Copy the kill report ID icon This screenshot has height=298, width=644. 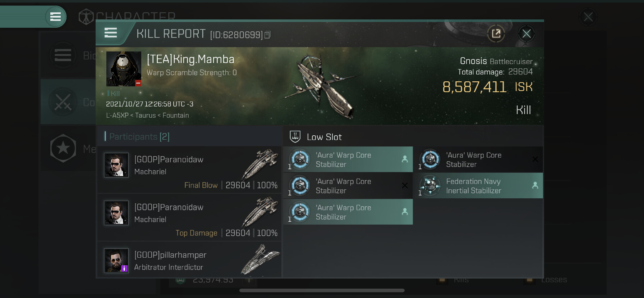pos(267,35)
